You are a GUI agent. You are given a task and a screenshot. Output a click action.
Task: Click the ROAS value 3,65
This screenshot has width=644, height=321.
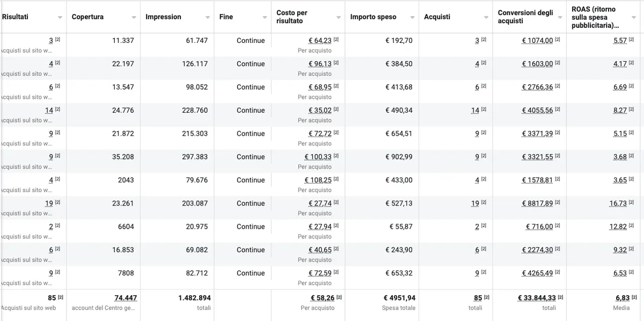point(620,180)
